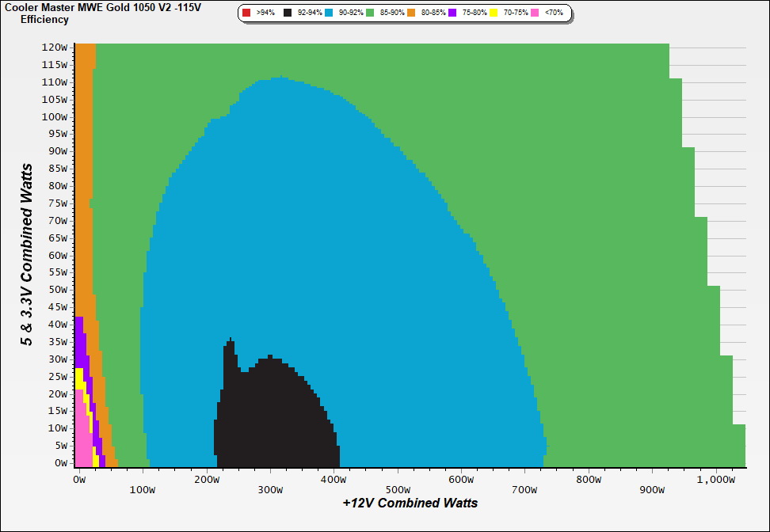This screenshot has width=770, height=532.
Task: Click the '120W' y-axis tick label
Action: [x=56, y=47]
